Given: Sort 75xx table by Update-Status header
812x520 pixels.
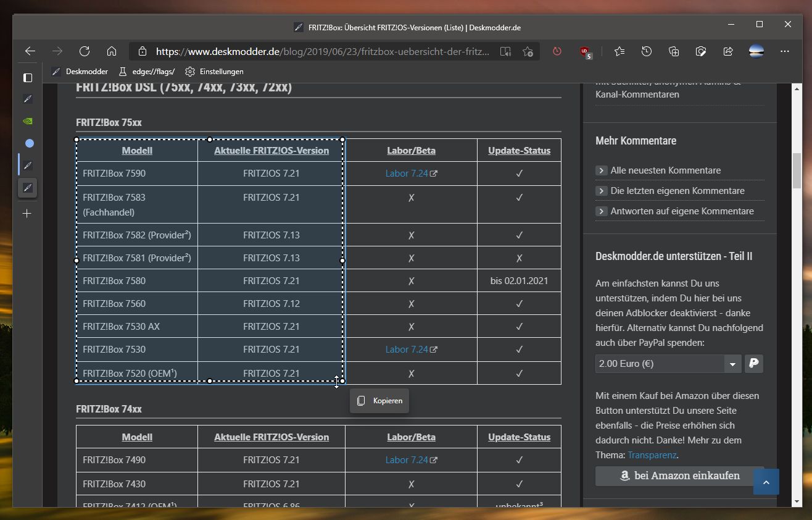Looking at the screenshot, I should tap(519, 150).
